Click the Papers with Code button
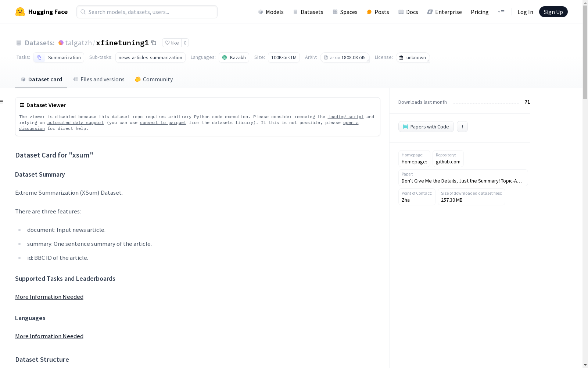Screen dimensions: 588x368 pos(426,127)
